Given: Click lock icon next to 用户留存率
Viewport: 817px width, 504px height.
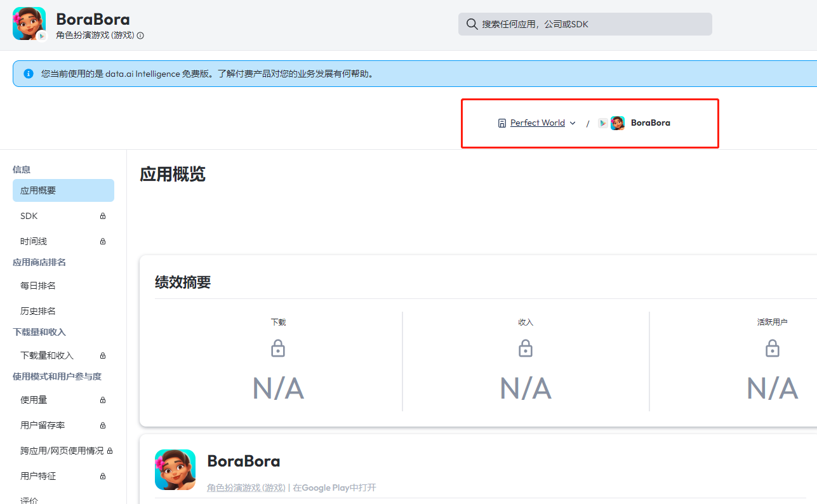Looking at the screenshot, I should click(x=103, y=425).
